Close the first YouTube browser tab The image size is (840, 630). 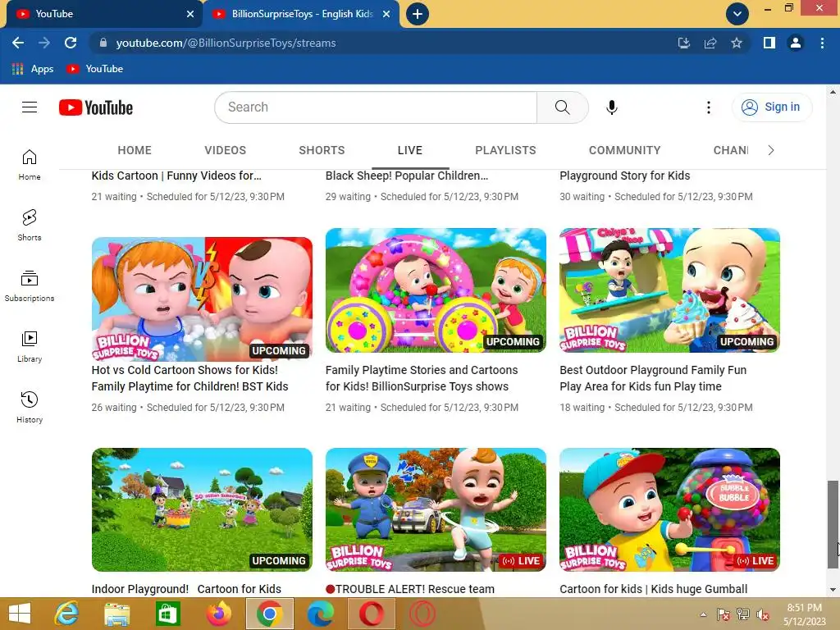(x=190, y=14)
